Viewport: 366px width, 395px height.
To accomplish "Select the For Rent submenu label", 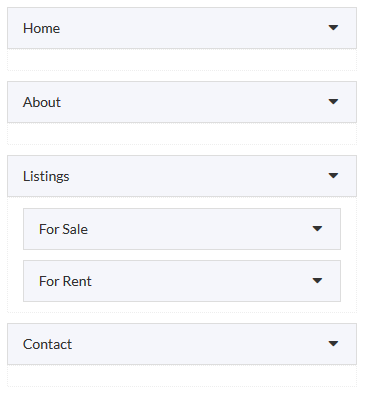I will [65, 281].
